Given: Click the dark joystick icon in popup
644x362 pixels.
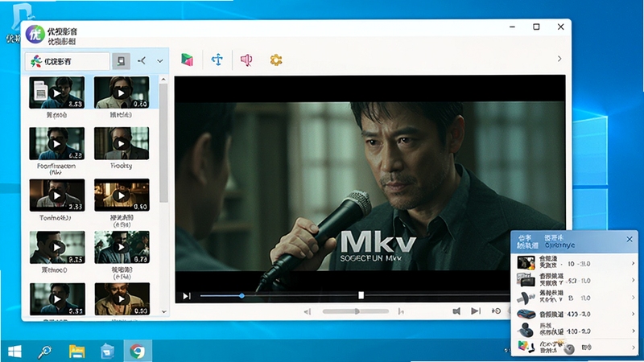Looking at the screenshot, I should tap(526, 330).
